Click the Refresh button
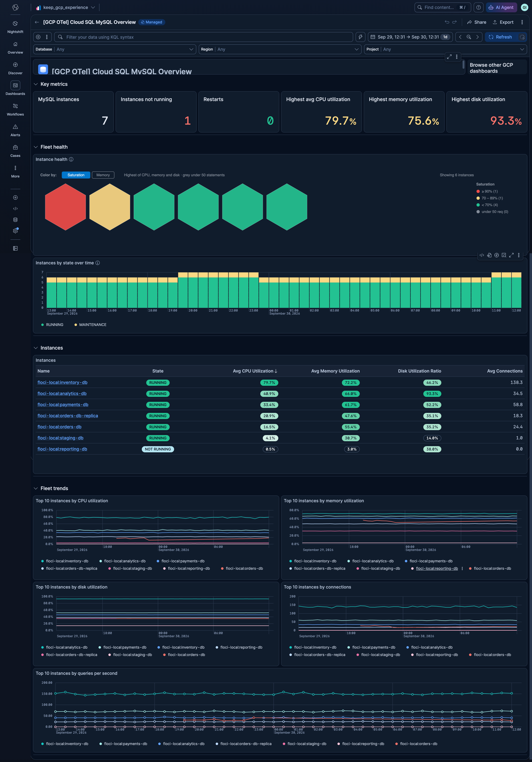Image resolution: width=532 pixels, height=762 pixels. click(x=500, y=37)
